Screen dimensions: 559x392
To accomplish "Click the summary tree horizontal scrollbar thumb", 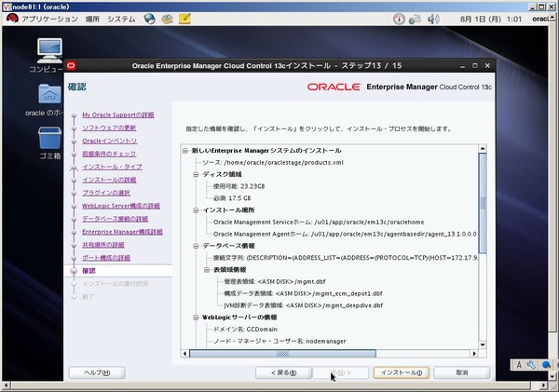I will tap(282, 354).
